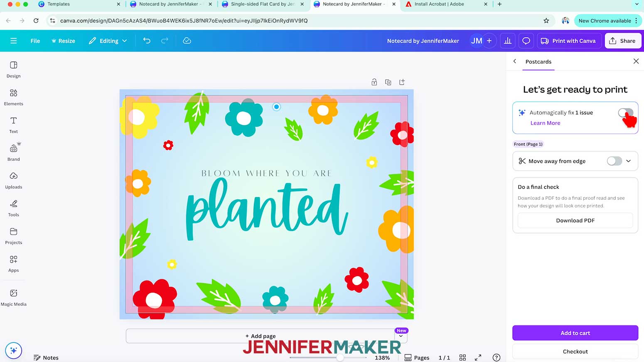Redo the last action

pyautogui.click(x=165, y=41)
